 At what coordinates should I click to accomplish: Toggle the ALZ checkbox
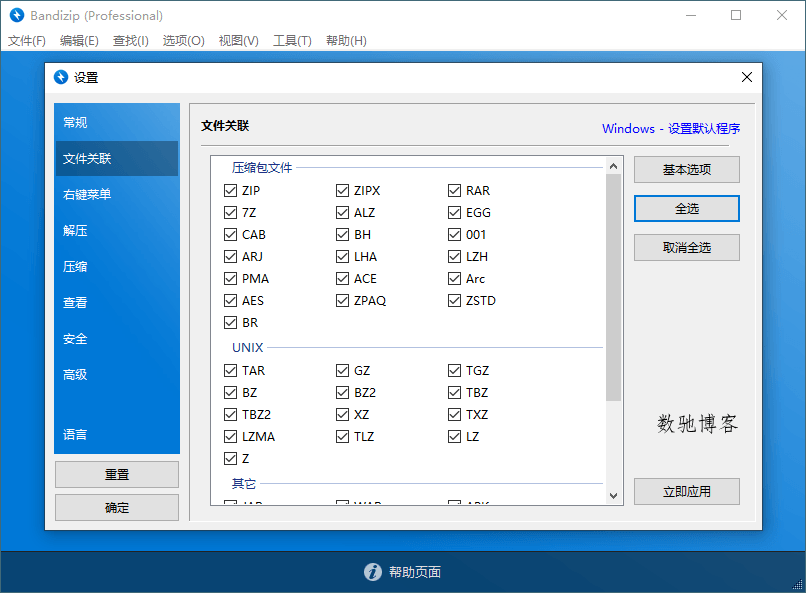(x=342, y=212)
